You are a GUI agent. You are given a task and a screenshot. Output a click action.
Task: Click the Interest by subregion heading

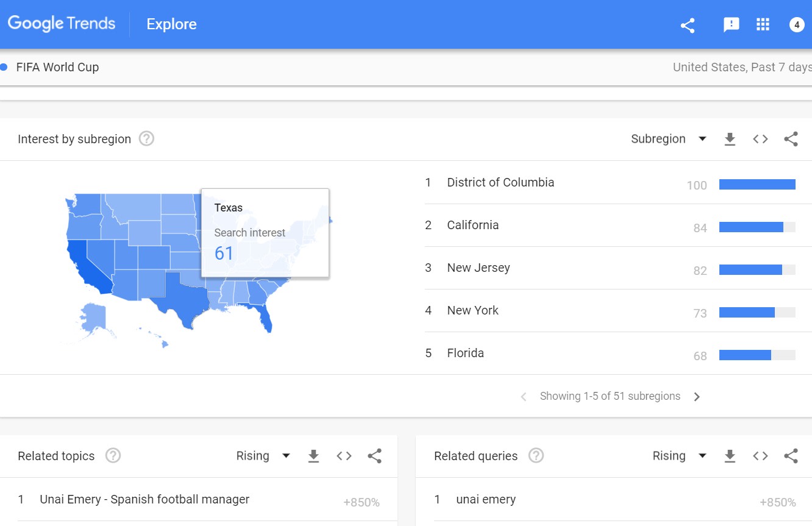click(74, 139)
